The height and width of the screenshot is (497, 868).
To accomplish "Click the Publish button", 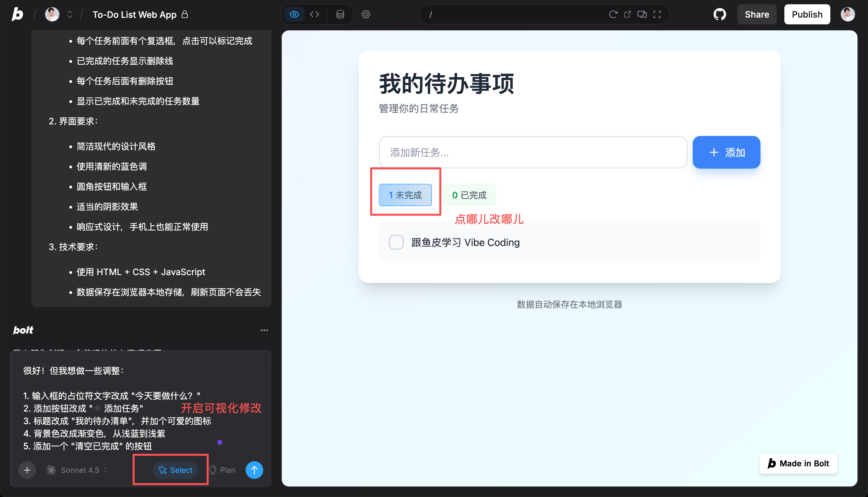I will pos(806,14).
